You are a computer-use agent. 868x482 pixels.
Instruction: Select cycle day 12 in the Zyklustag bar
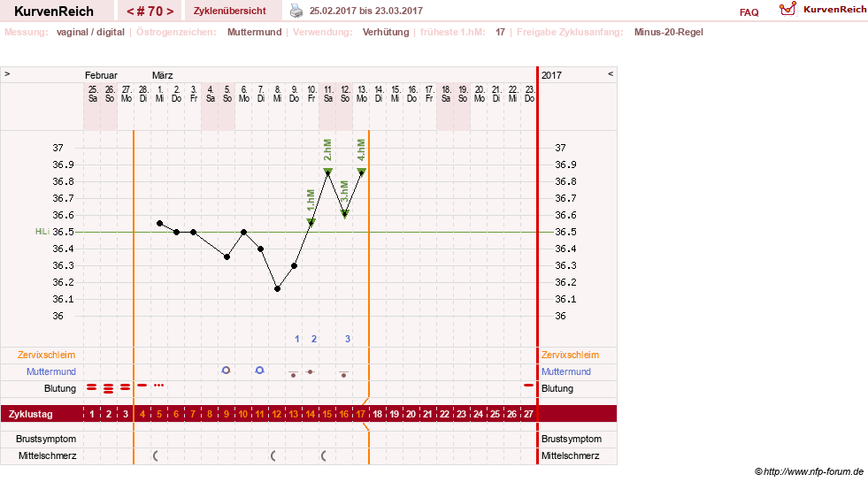(x=277, y=414)
